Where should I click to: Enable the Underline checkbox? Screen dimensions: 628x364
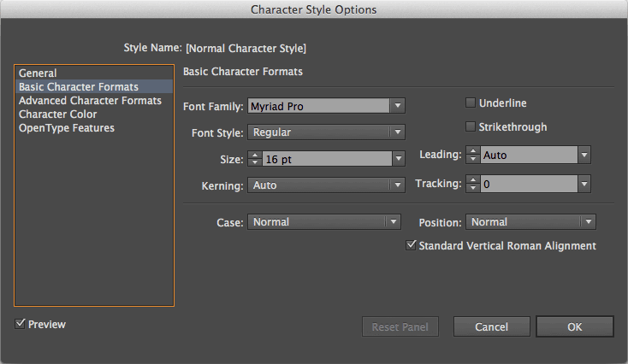click(470, 103)
